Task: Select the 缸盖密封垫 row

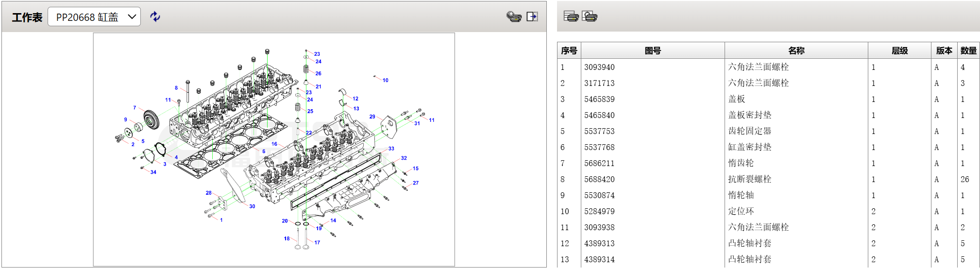Action: 749,147
